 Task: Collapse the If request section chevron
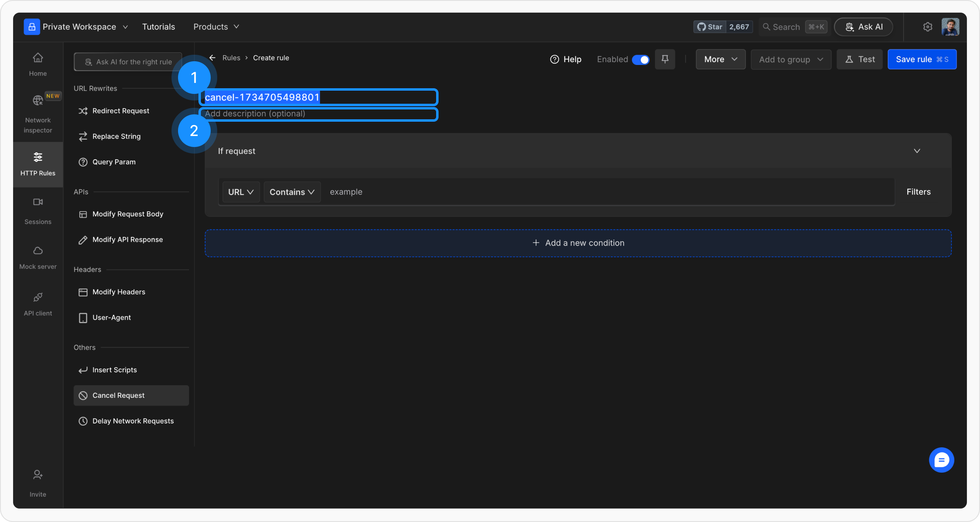point(917,151)
